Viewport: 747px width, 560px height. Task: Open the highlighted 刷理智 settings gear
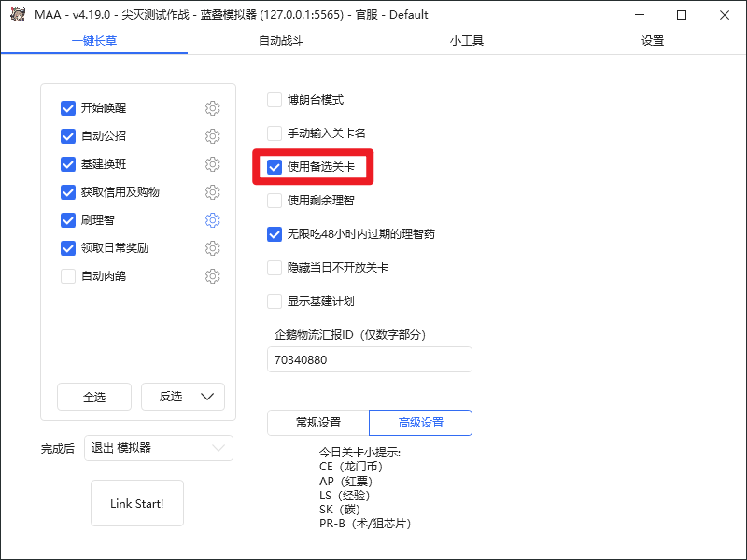click(212, 220)
